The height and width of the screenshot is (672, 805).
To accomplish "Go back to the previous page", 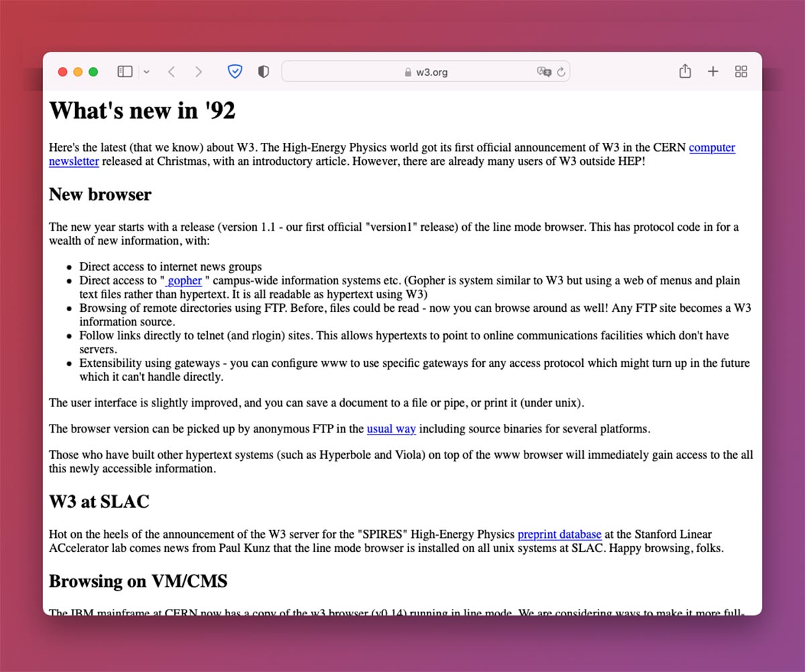I will [x=172, y=72].
